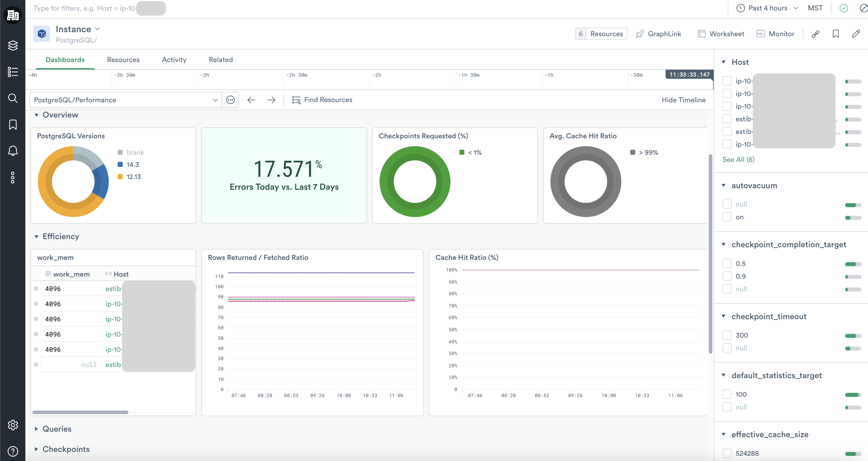Enable checkpoint_timeout 300 filter checkbox
Image resolution: width=868 pixels, height=461 pixels.
pyautogui.click(x=727, y=335)
